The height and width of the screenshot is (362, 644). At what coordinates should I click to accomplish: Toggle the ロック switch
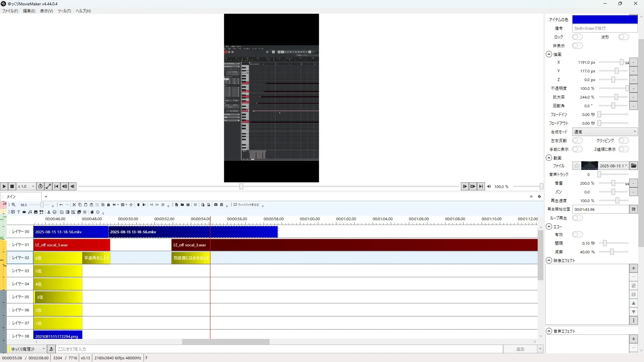(x=577, y=37)
